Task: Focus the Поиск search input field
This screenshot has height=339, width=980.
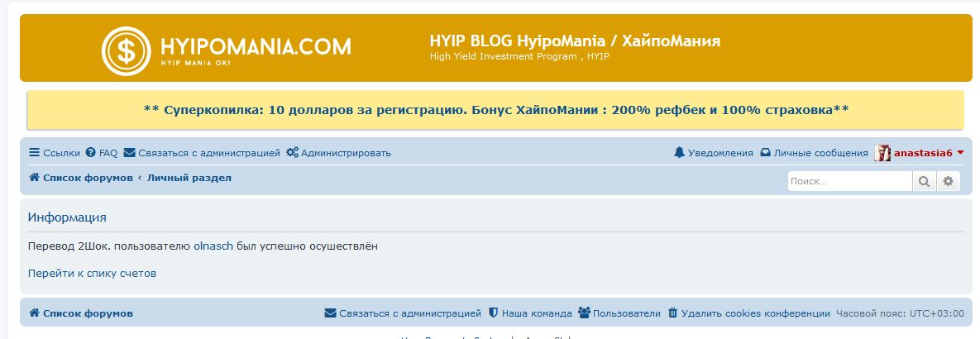Action: [849, 181]
